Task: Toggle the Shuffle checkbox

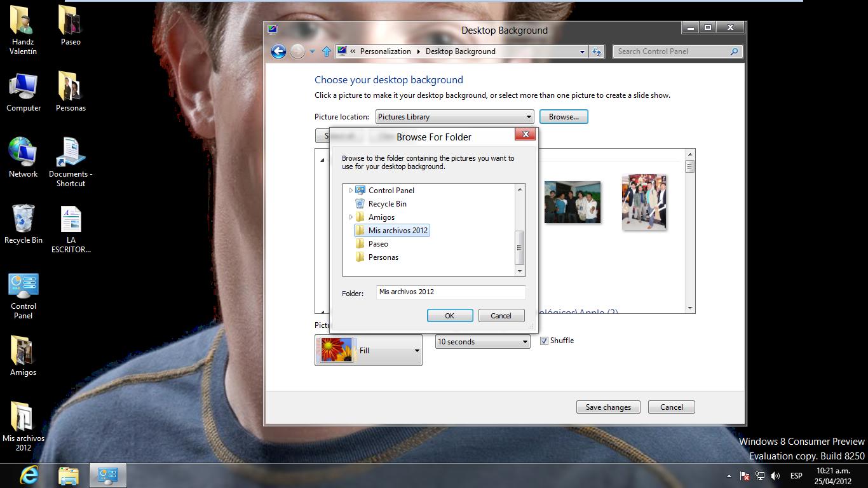Action: click(544, 341)
